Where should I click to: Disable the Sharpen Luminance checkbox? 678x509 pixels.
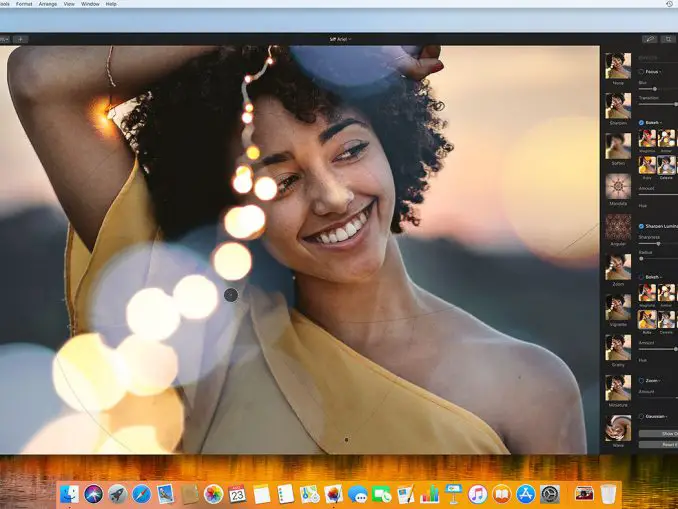click(x=641, y=226)
